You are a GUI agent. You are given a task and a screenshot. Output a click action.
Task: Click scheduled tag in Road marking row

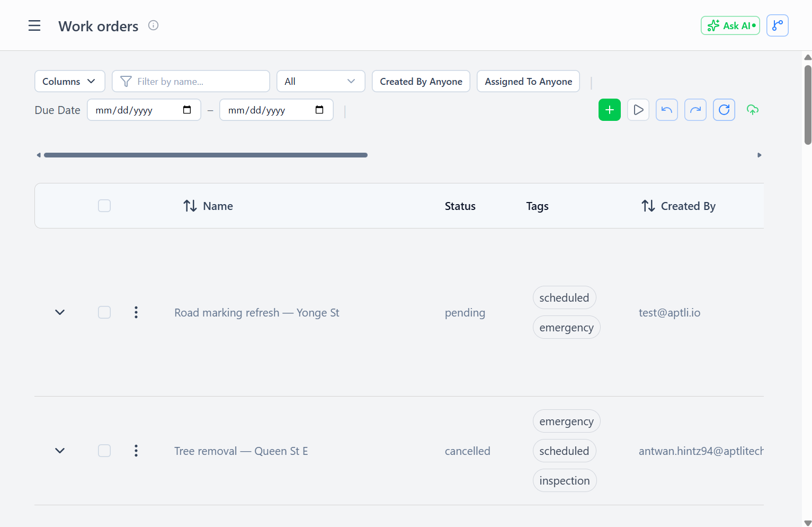[564, 297]
